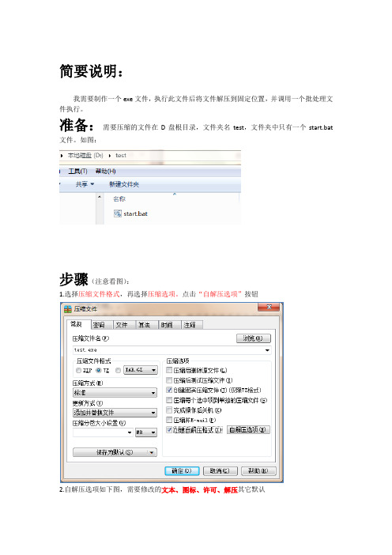This screenshot has width=392, height=555.
Task: Click the 浏览(B) button
Action: pyautogui.click(x=254, y=338)
